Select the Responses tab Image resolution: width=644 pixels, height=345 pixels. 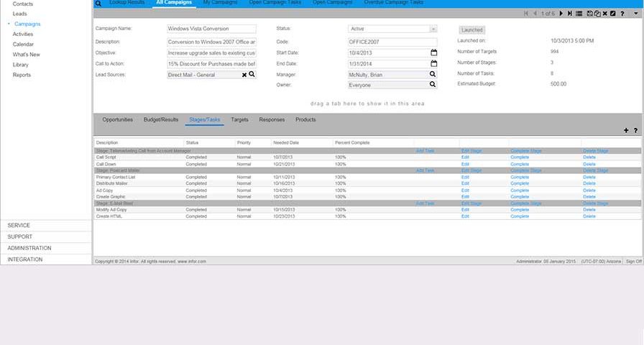click(x=272, y=119)
